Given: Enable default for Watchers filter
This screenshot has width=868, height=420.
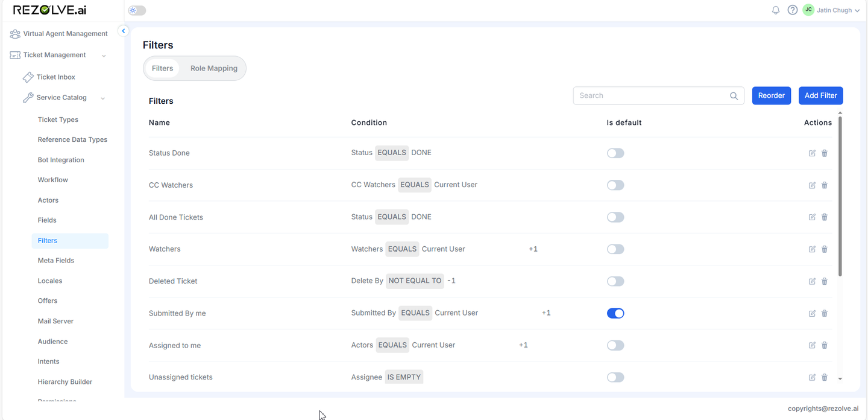Looking at the screenshot, I should point(615,249).
